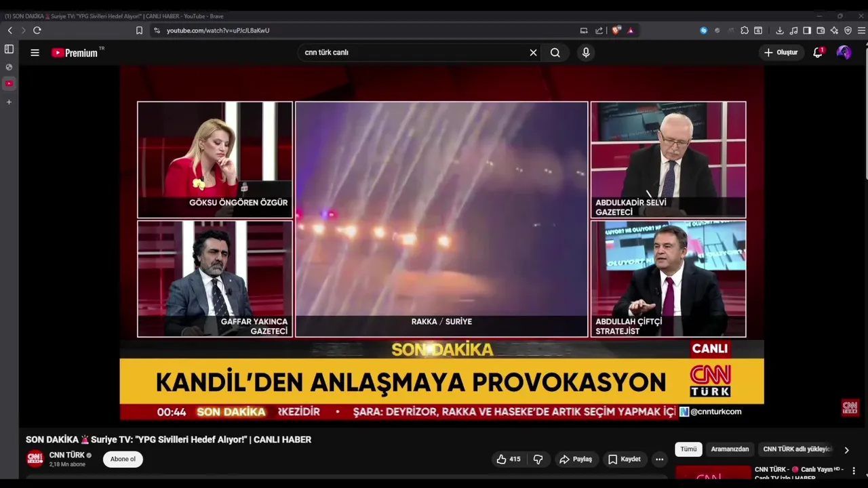Share the video via Paylaş button
Image resolution: width=868 pixels, height=488 pixels.
tap(576, 459)
